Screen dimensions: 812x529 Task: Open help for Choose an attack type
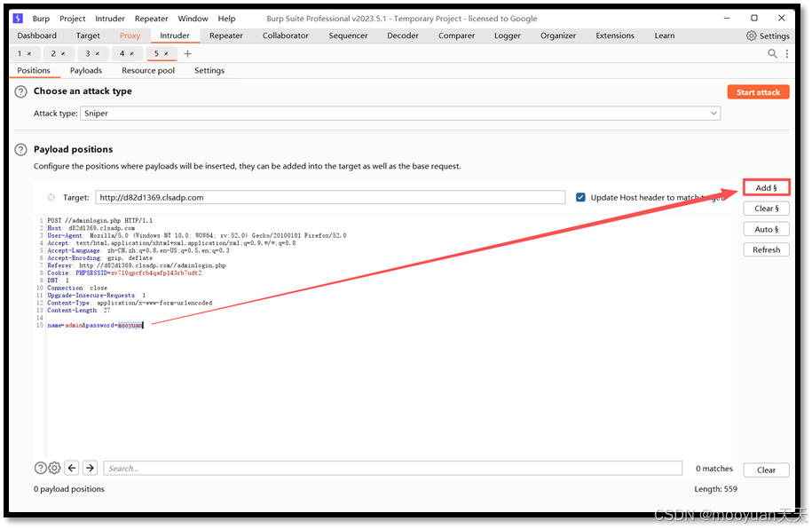pos(20,91)
